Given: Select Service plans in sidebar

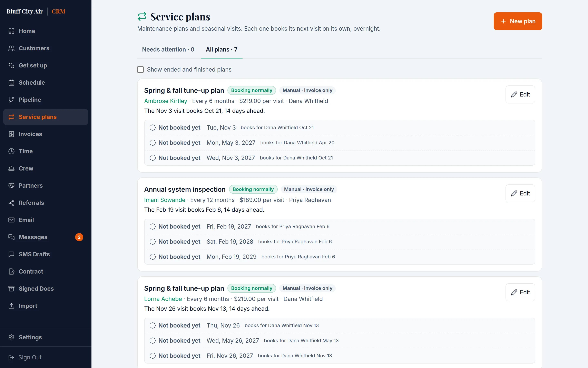Looking at the screenshot, I should point(46,117).
